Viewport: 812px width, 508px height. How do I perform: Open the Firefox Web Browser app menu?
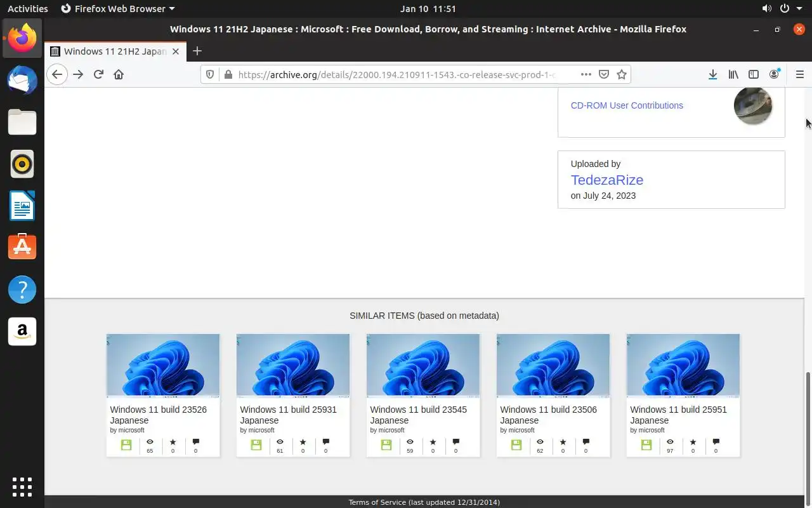pyautogui.click(x=118, y=9)
